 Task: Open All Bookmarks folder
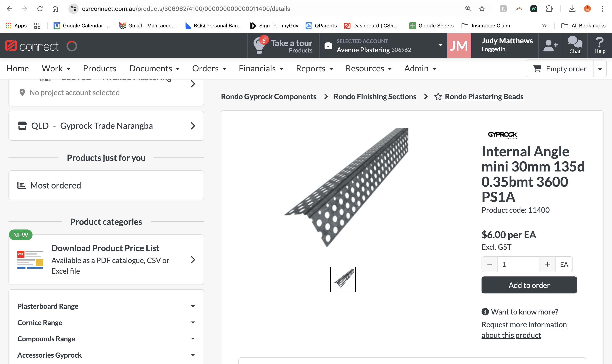click(584, 25)
